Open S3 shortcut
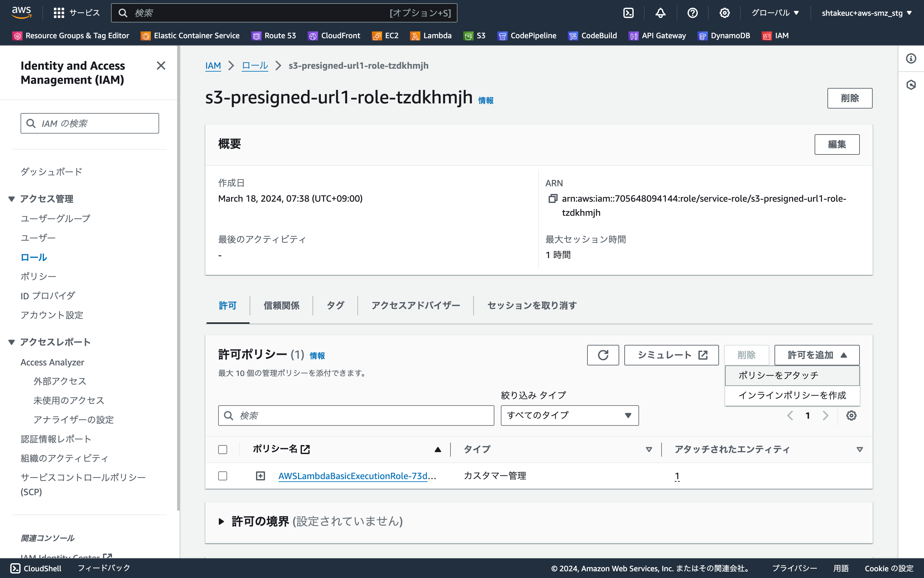This screenshot has height=578, width=924. [475, 36]
